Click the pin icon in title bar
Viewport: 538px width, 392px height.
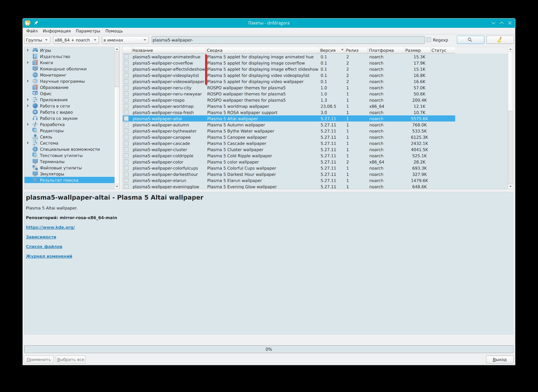[36, 23]
